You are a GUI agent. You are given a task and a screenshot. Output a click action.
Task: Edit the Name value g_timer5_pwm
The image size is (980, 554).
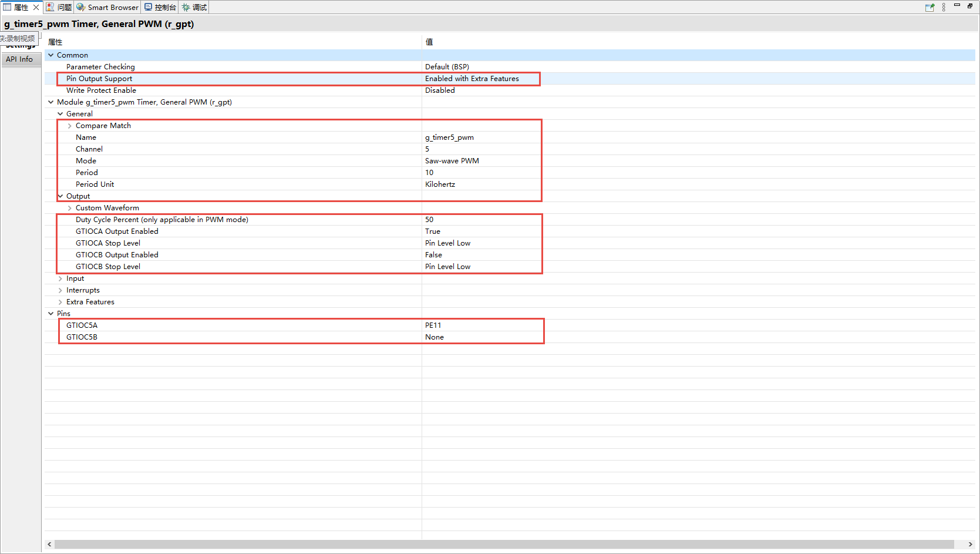449,137
